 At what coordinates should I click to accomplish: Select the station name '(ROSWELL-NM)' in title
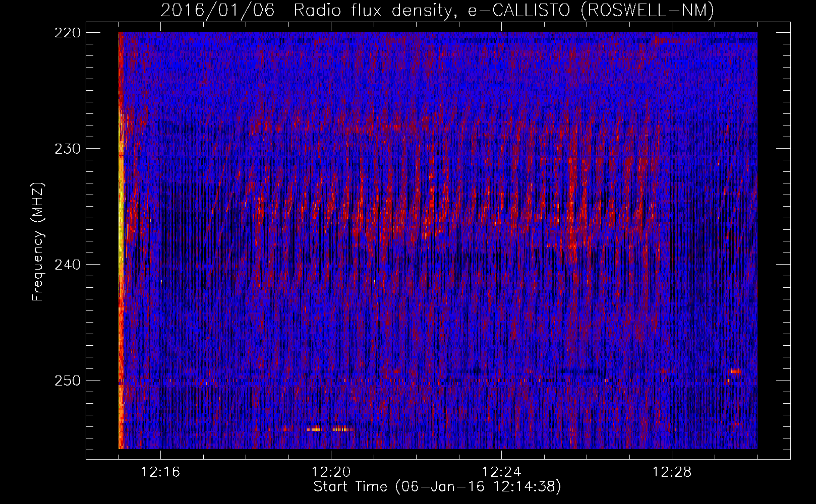click(648, 10)
